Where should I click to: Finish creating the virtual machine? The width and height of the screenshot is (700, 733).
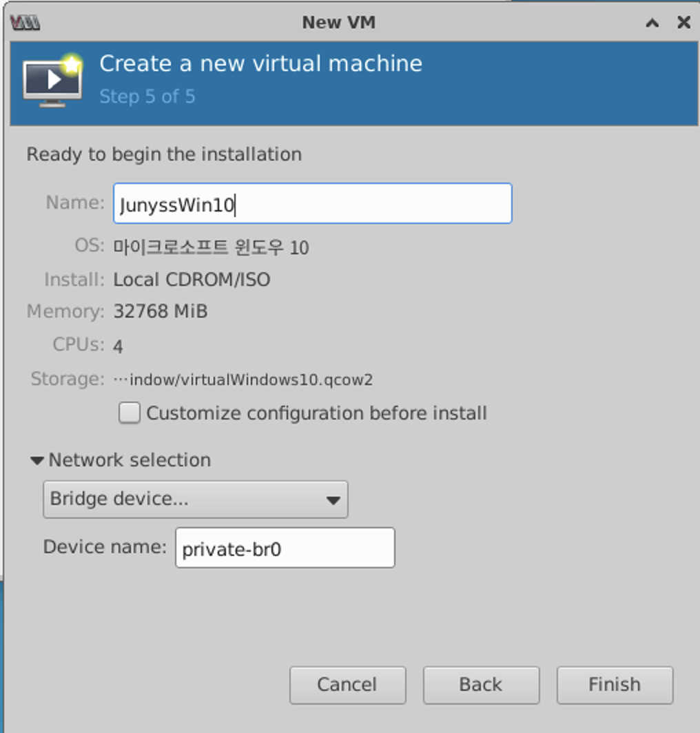coord(615,685)
